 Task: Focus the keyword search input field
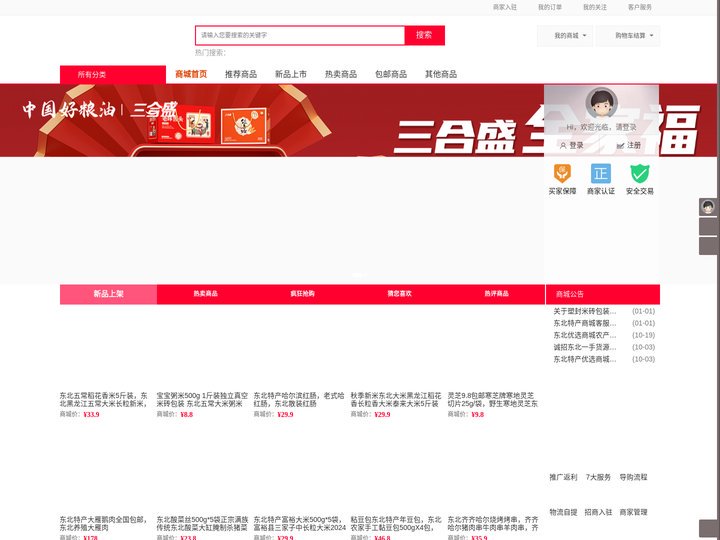(x=300, y=35)
